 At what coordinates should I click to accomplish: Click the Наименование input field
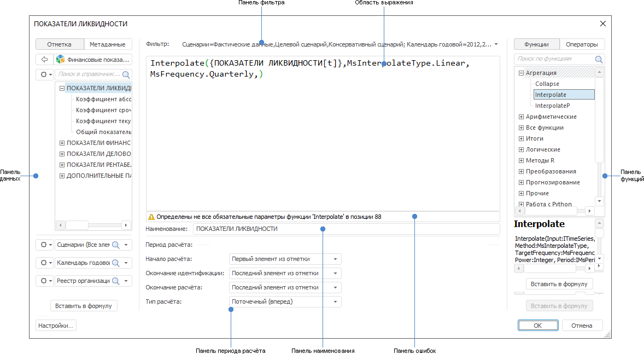click(346, 229)
